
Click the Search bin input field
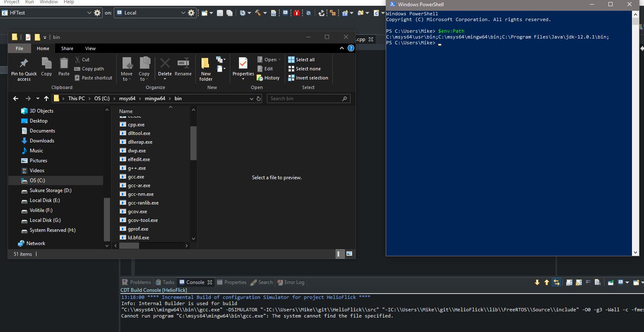[x=309, y=99]
